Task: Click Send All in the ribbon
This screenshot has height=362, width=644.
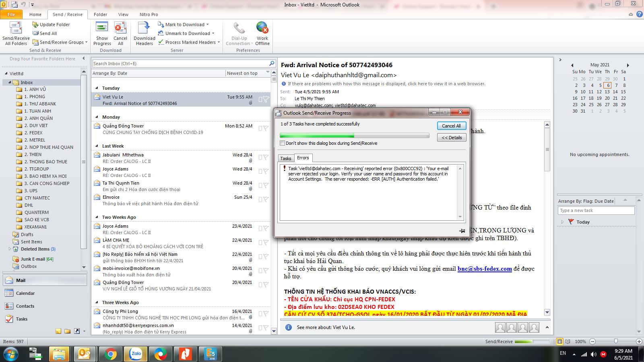Action: [x=45, y=33]
